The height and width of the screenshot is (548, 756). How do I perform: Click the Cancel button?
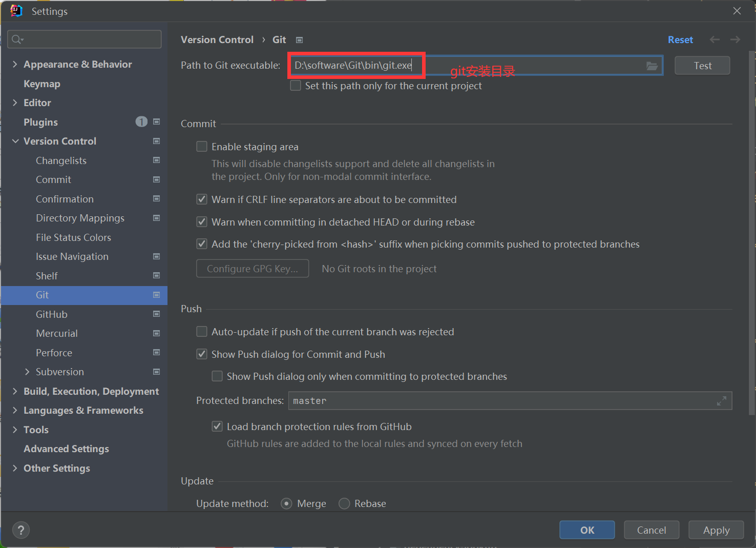coord(652,530)
